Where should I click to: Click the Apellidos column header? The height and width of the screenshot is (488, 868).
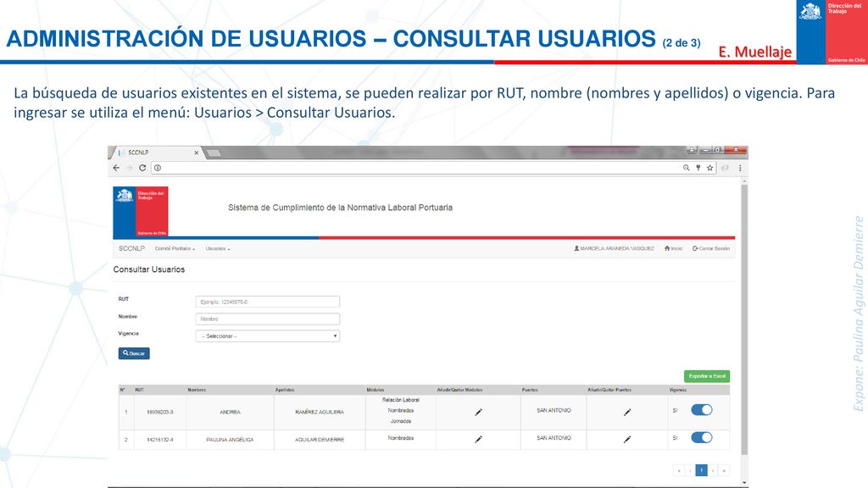pos(285,390)
